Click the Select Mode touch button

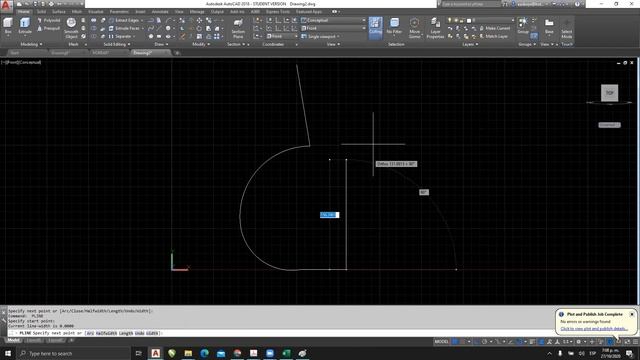(567, 28)
